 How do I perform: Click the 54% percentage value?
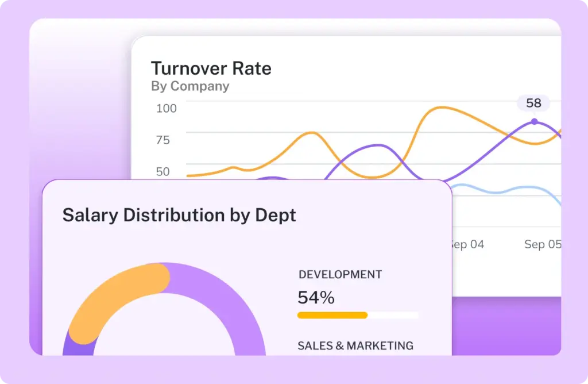point(316,297)
